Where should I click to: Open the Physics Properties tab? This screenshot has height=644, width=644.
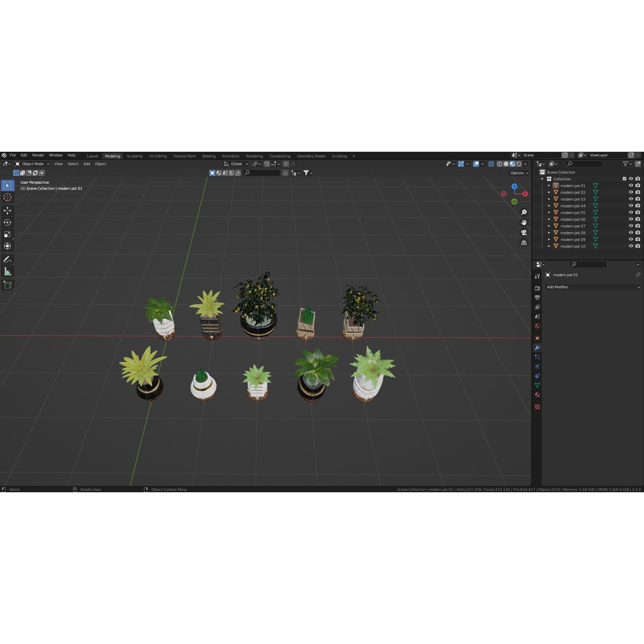[537, 366]
